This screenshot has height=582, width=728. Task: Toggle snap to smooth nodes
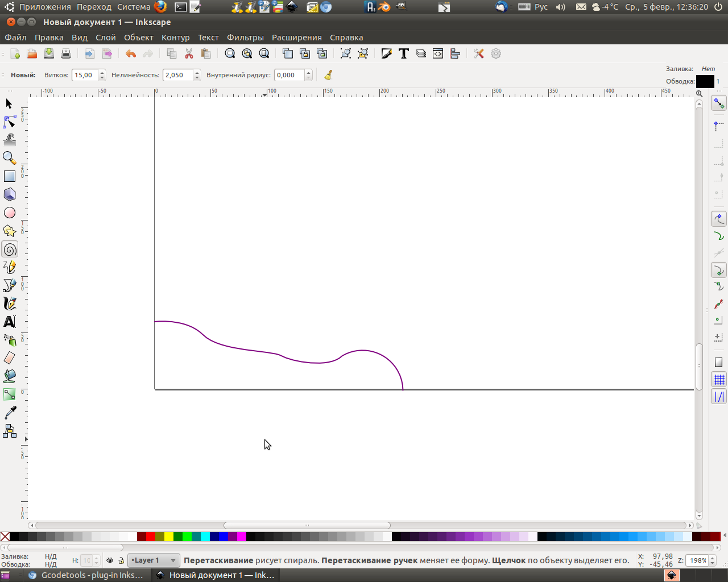tap(719, 287)
